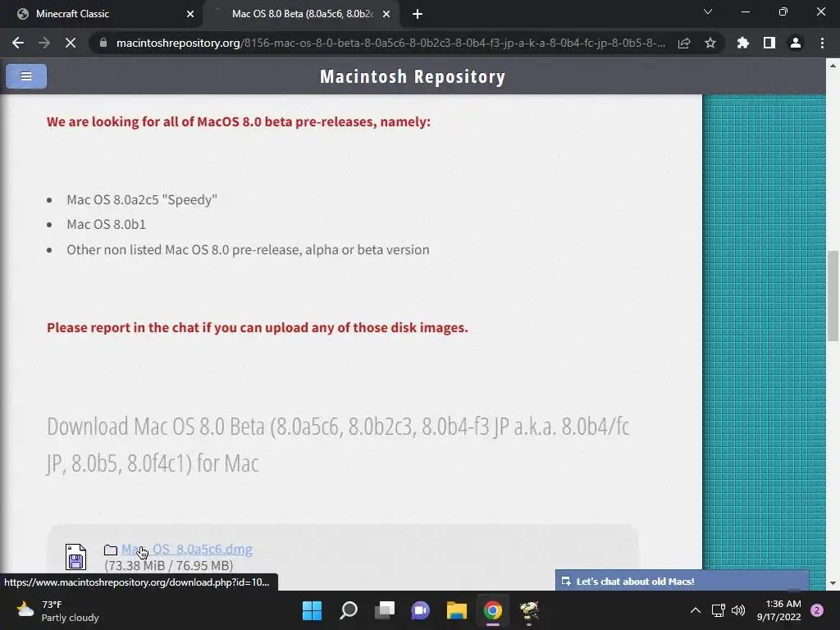Open the Windows Start menu
Image resolution: width=840 pixels, height=630 pixels.
(312, 610)
